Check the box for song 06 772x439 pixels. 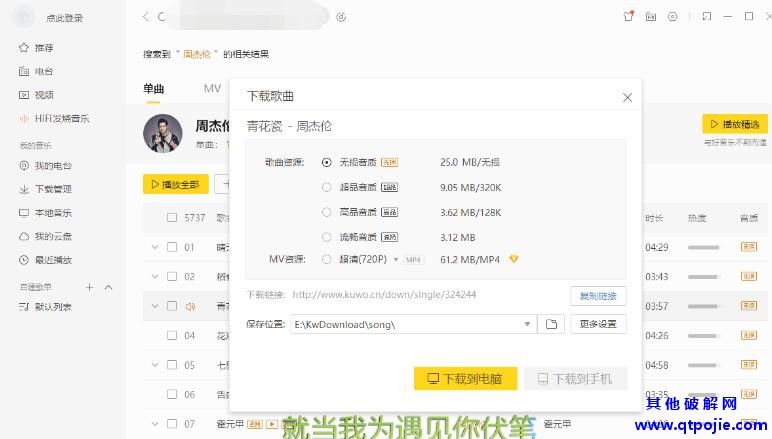click(x=172, y=394)
